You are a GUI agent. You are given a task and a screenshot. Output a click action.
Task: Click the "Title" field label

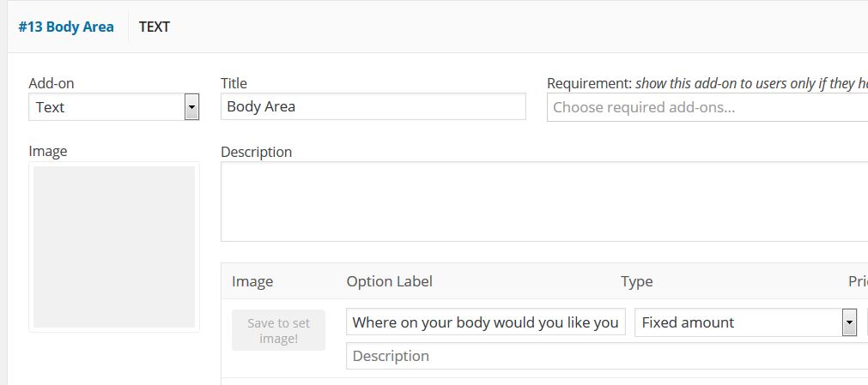click(x=234, y=83)
